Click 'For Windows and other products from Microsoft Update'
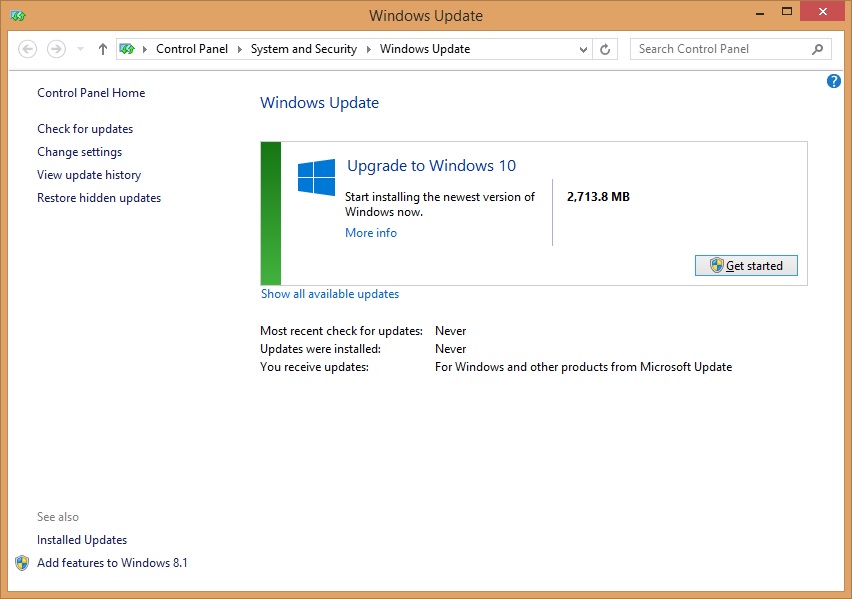 click(x=584, y=367)
